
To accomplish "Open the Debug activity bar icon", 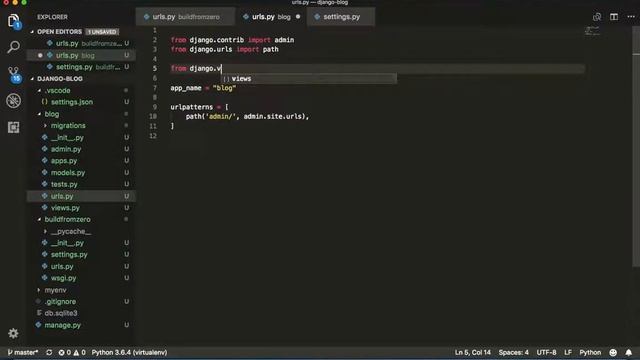I will coord(13,100).
